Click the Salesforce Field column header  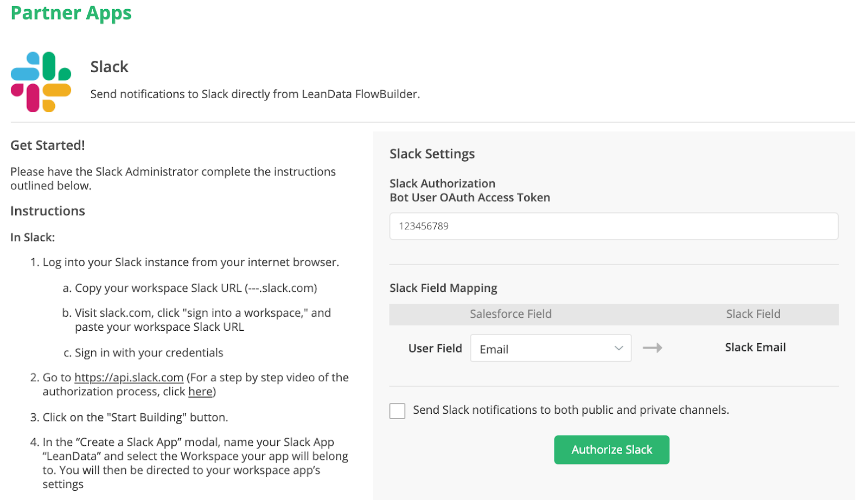coord(510,313)
